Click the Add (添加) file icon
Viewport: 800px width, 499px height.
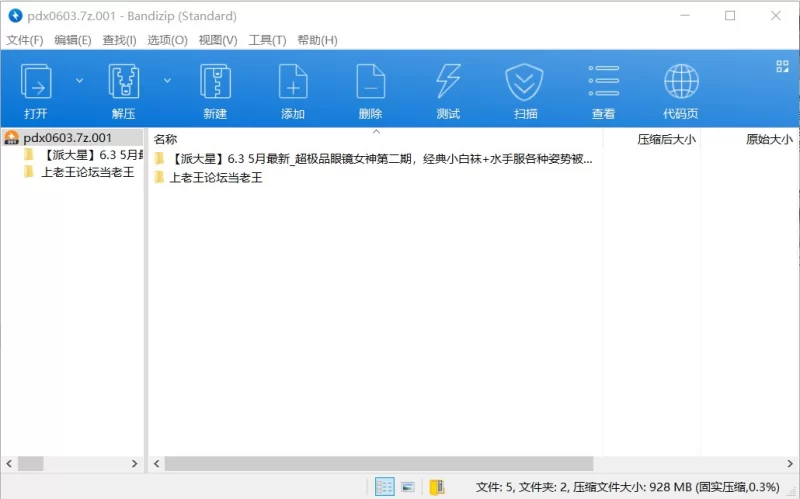[x=293, y=82]
